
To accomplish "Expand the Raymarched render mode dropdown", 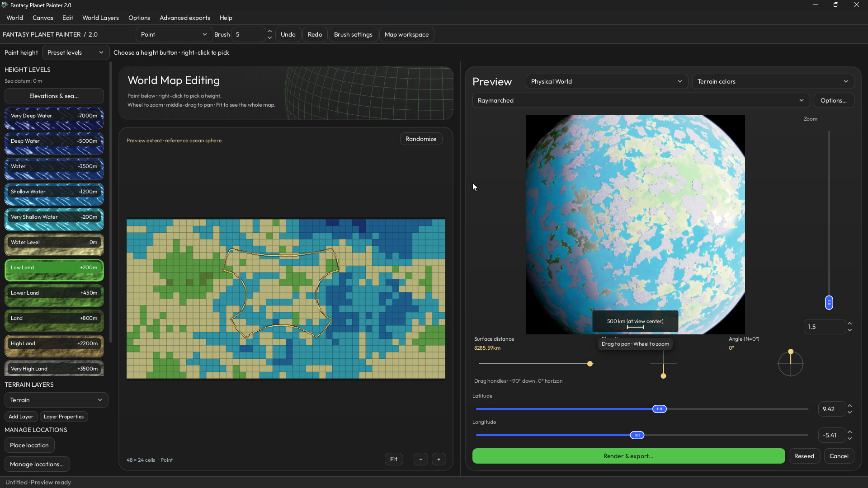I will [641, 100].
